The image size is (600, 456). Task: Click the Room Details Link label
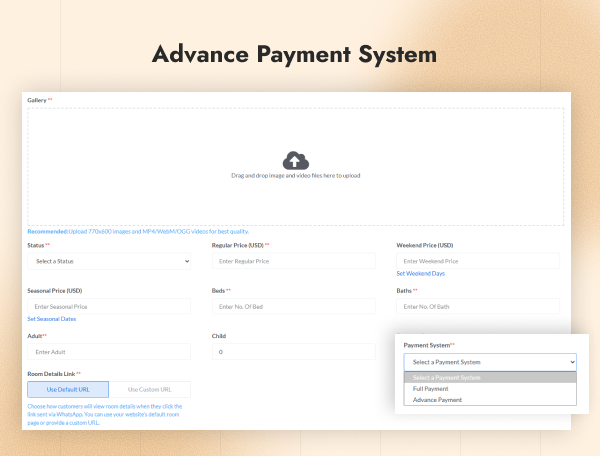51,374
